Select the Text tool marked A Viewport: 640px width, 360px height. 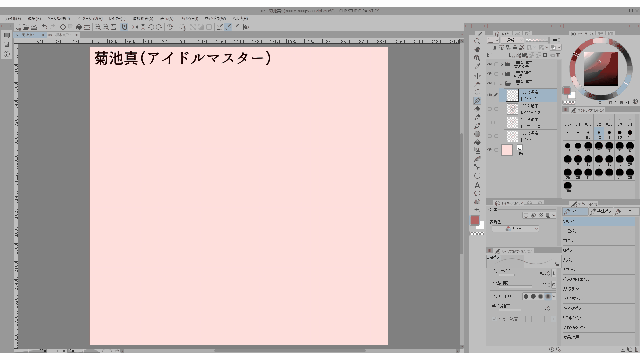pyautogui.click(x=477, y=185)
